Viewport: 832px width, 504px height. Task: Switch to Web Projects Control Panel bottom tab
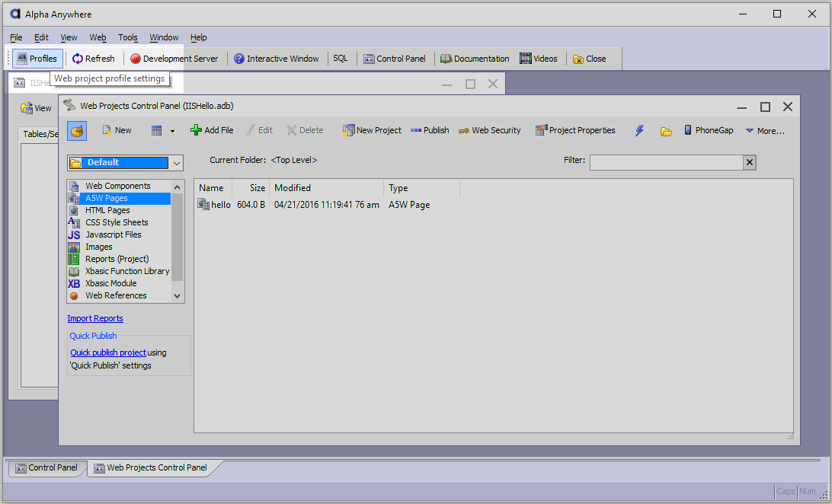pyautogui.click(x=151, y=468)
